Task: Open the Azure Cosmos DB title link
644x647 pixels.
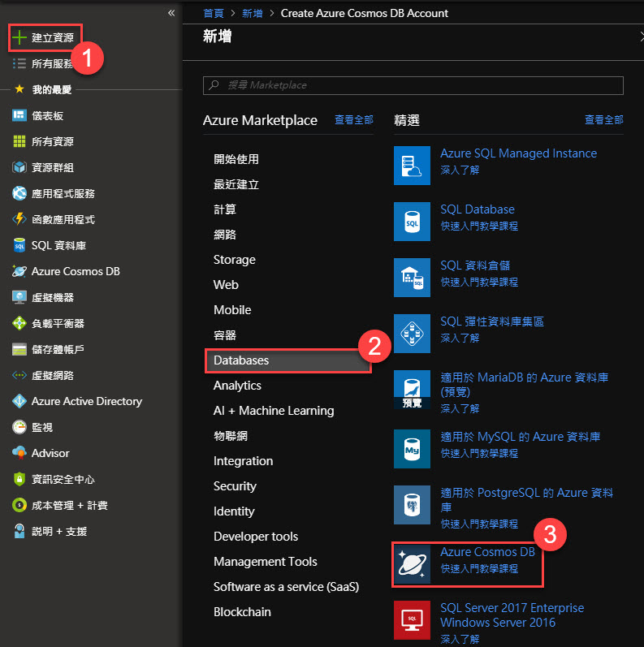Action: [487, 552]
